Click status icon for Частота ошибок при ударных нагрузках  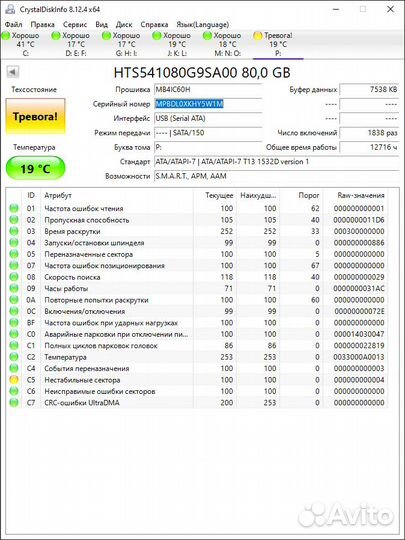[x=14, y=323]
